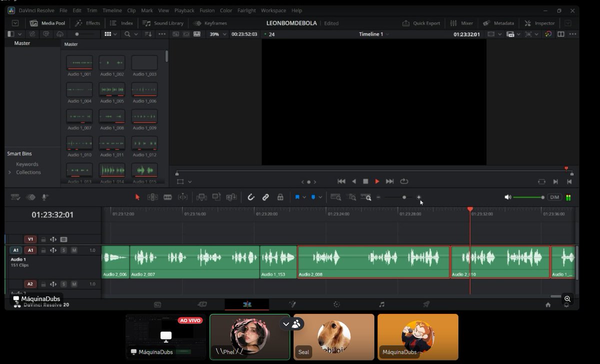Activate the Trim Edit Mode tool

(x=152, y=197)
